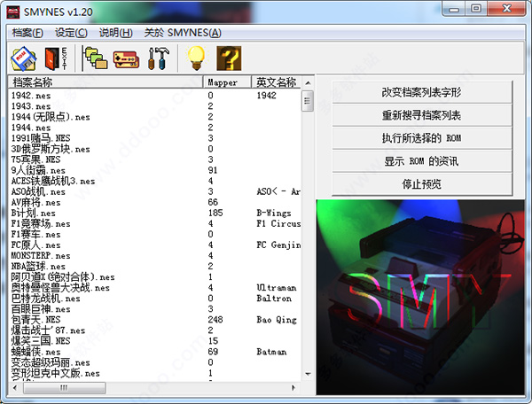Viewport: 532px width, 404px height.
Task: Open ROM file with the floppy icon
Action: pyautogui.click(x=24, y=59)
